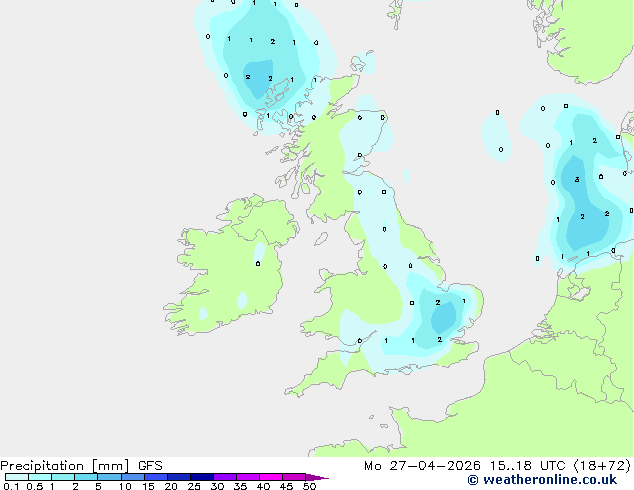Image resolution: width=634 pixels, height=490 pixels.
Task: Select the 30–35 mm purple legend swatch
Action: 224,477
